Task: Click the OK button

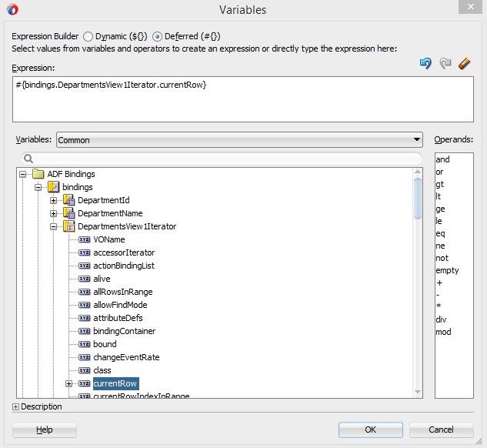Action: click(x=370, y=430)
